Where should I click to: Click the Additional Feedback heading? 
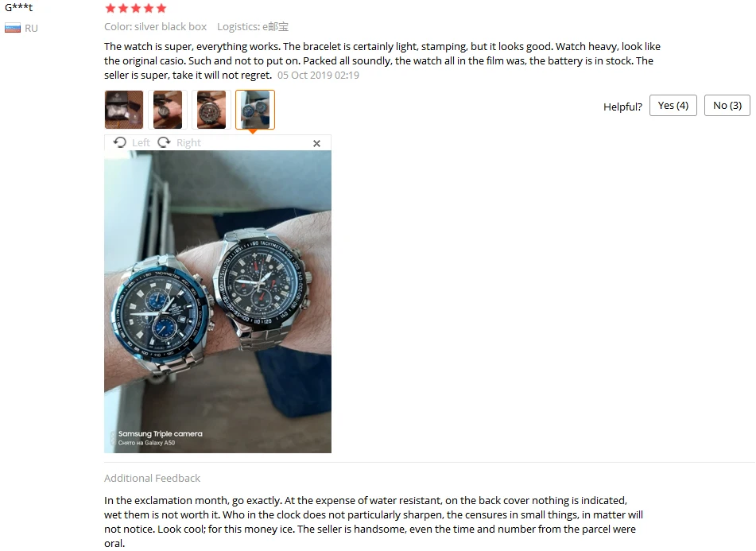(x=152, y=478)
